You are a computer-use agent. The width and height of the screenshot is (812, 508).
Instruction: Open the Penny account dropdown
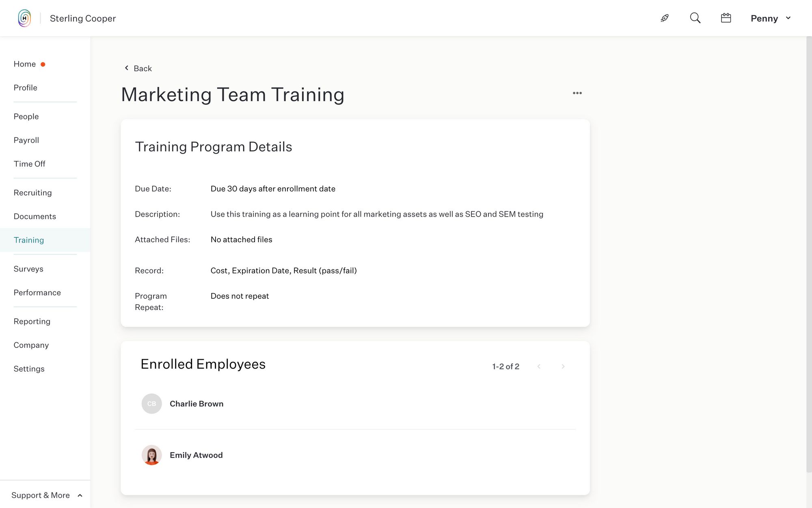(x=770, y=18)
